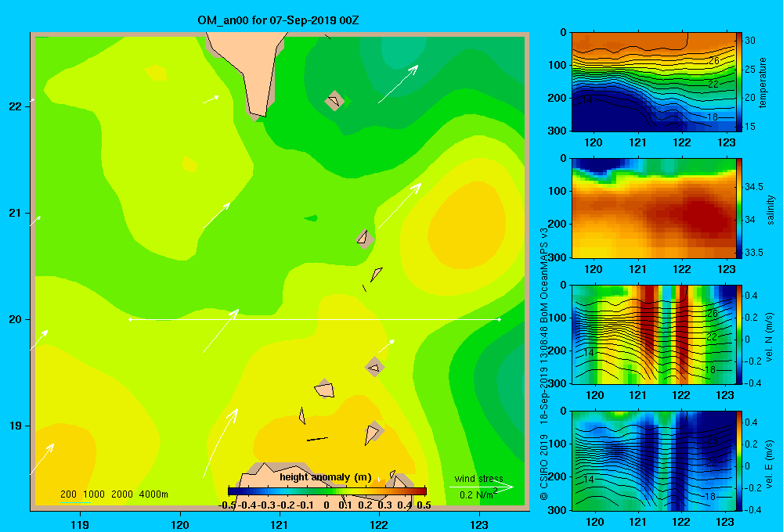Click longitude label 123 below main map
The image size is (783, 532).
click(x=479, y=524)
